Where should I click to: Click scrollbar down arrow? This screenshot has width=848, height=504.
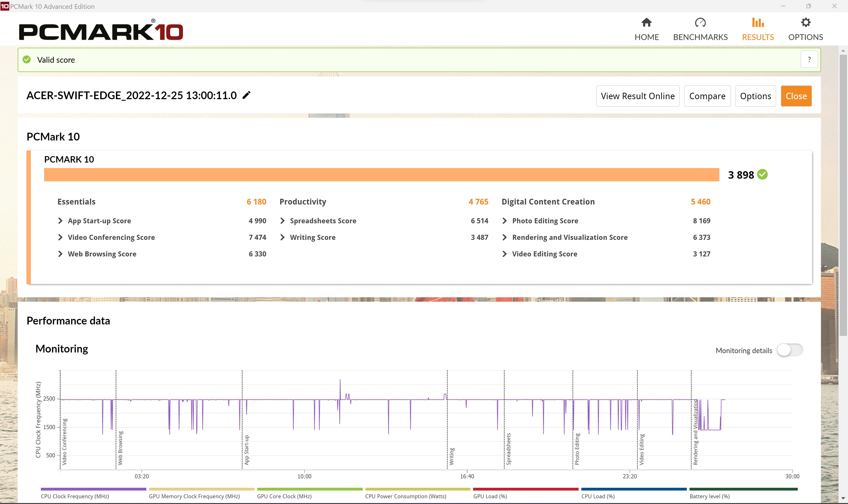point(843,498)
